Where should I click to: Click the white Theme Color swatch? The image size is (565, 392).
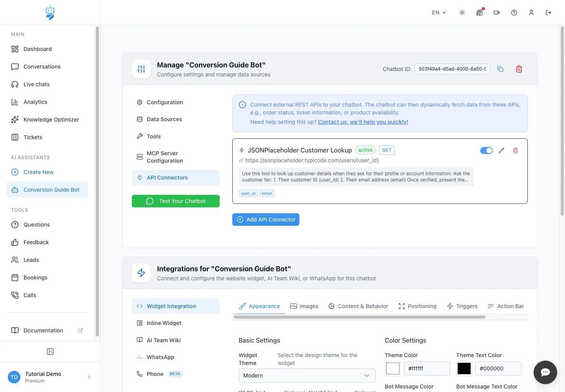[x=393, y=368]
